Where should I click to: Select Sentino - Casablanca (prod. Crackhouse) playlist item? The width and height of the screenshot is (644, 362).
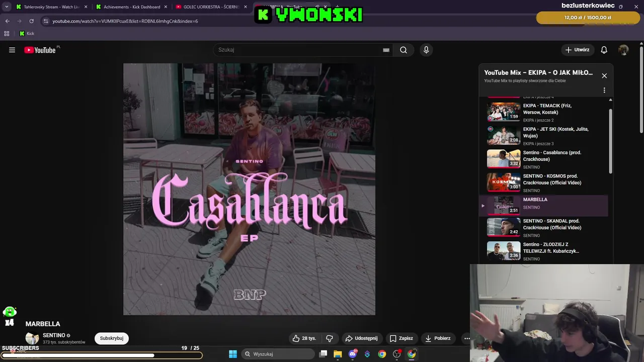(x=544, y=159)
